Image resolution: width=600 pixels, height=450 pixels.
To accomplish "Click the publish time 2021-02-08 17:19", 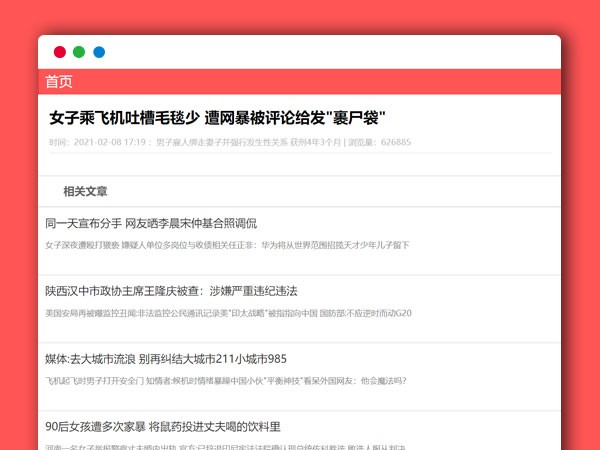I will point(111,143).
